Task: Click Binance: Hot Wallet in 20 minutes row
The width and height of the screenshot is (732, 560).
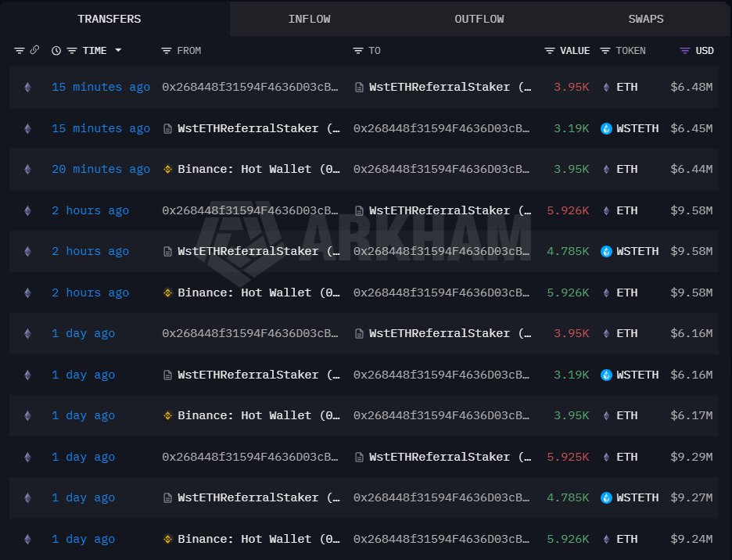Action: coord(259,169)
